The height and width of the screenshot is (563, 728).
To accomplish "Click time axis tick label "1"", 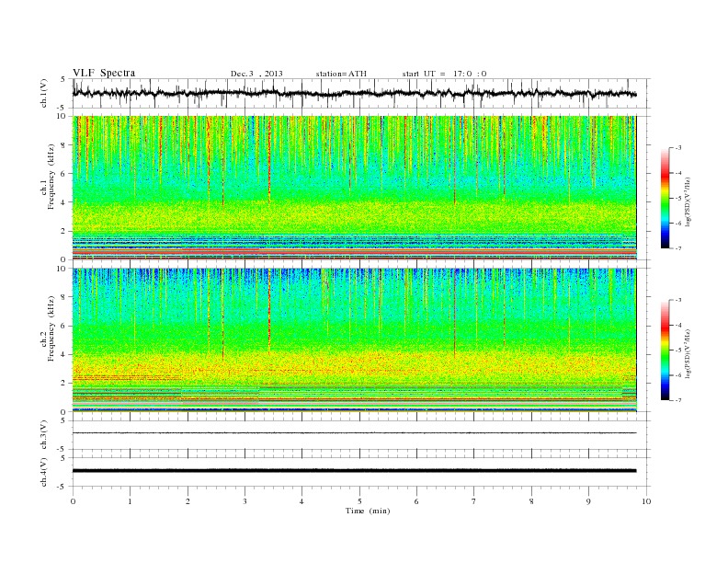I will [130, 501].
